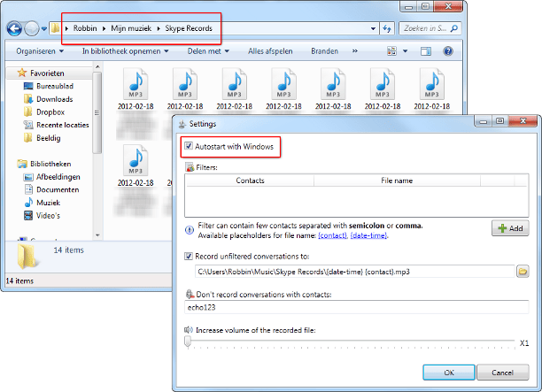Image resolution: width=542 pixels, height=392 pixels.
Task: Open Bureaublad in Favorieten
Action: pyautogui.click(x=55, y=86)
